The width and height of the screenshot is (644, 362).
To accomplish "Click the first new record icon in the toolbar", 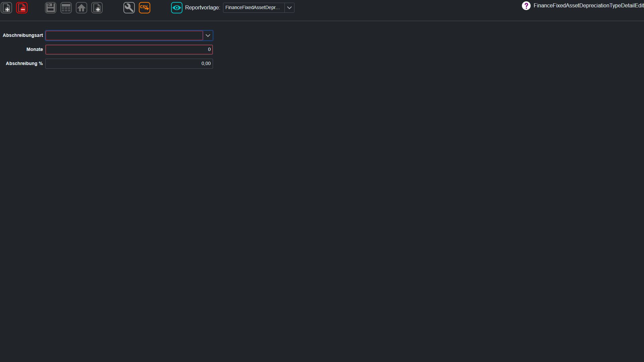I will pos(6,8).
